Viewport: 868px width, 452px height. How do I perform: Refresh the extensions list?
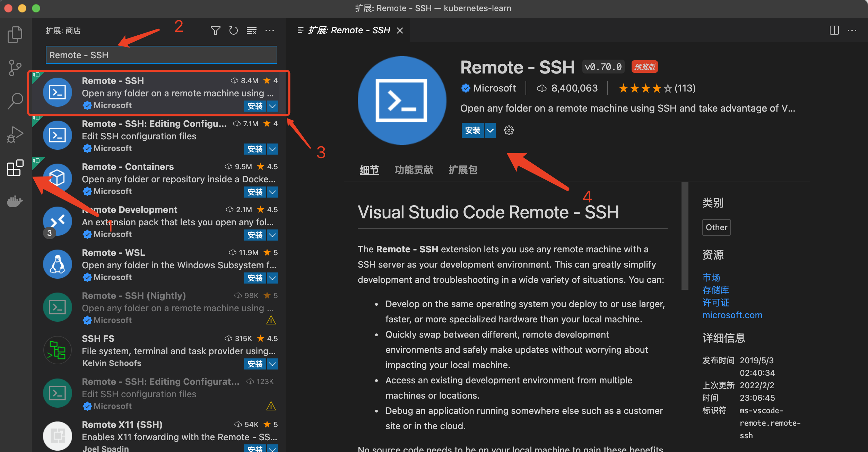(234, 31)
